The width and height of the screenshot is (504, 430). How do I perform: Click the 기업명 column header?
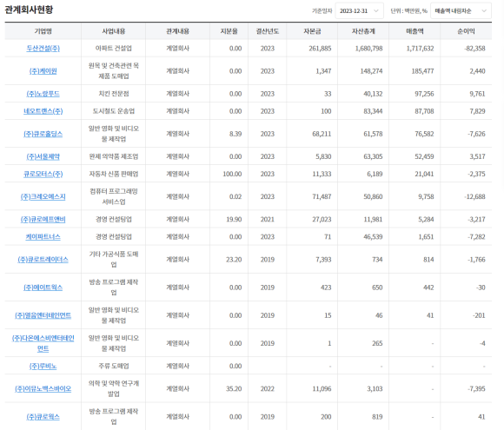coord(43,31)
